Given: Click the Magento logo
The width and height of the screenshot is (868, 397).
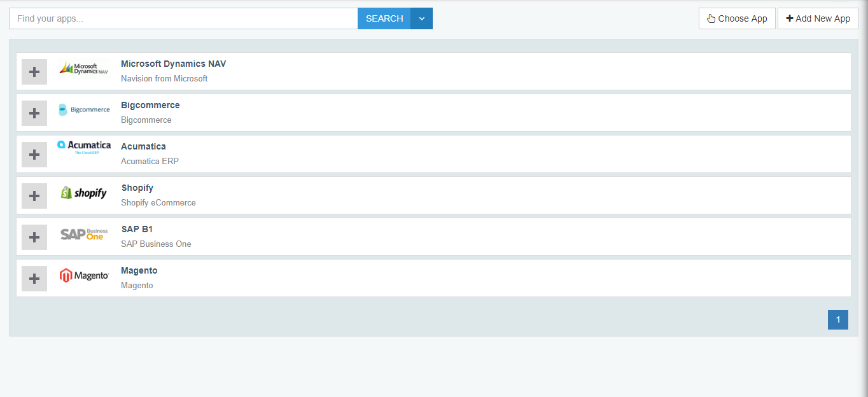Looking at the screenshot, I should click(83, 275).
